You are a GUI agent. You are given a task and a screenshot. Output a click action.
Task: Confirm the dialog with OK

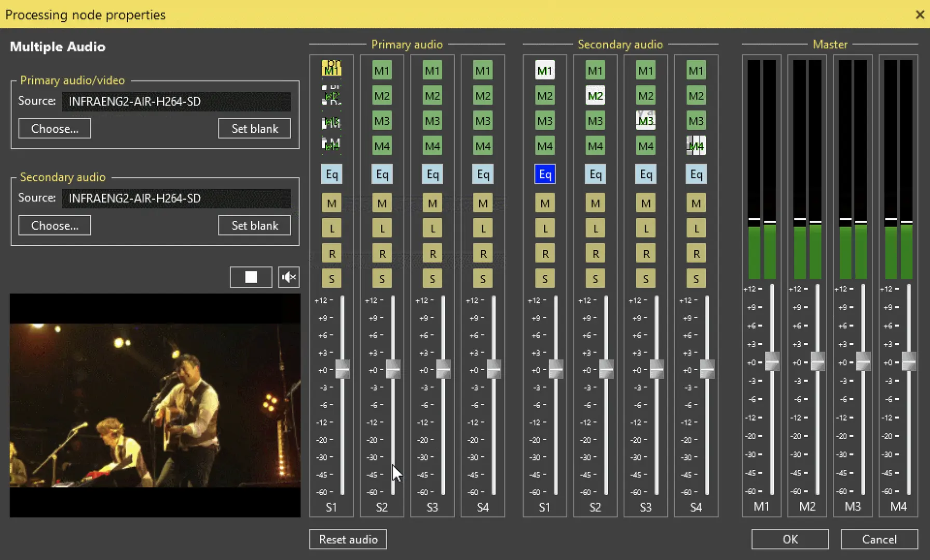coord(789,539)
